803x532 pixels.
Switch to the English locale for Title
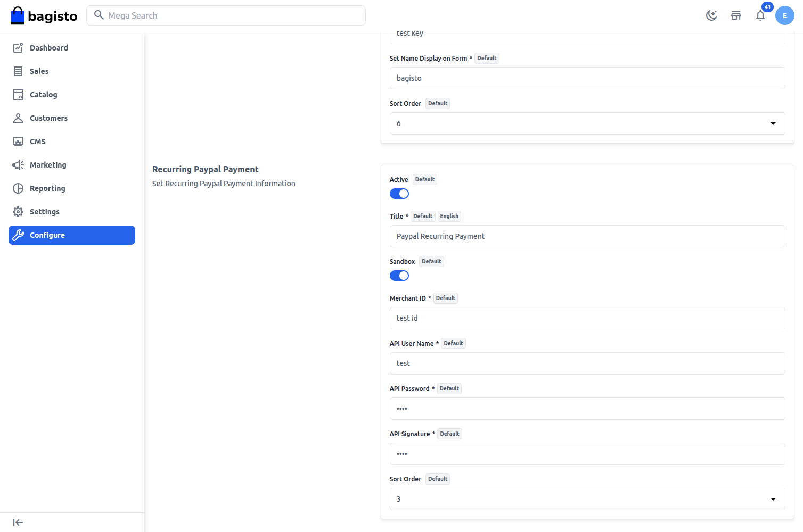449,215
